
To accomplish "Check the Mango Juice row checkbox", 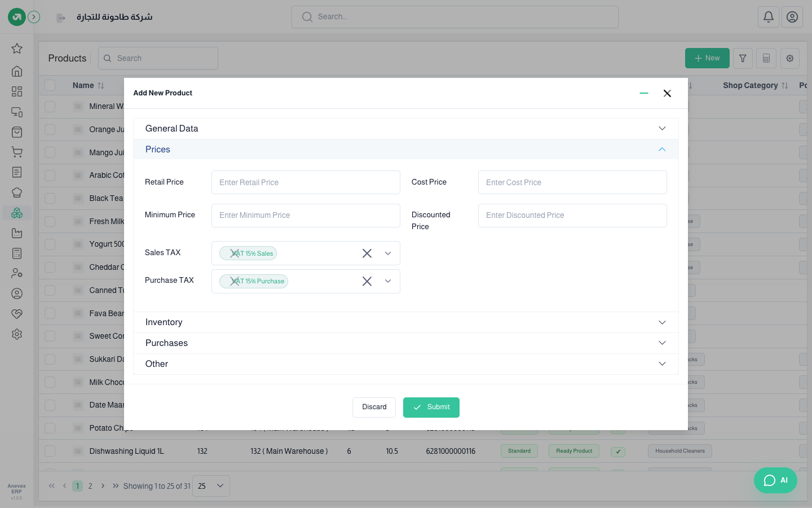I will click(50, 152).
